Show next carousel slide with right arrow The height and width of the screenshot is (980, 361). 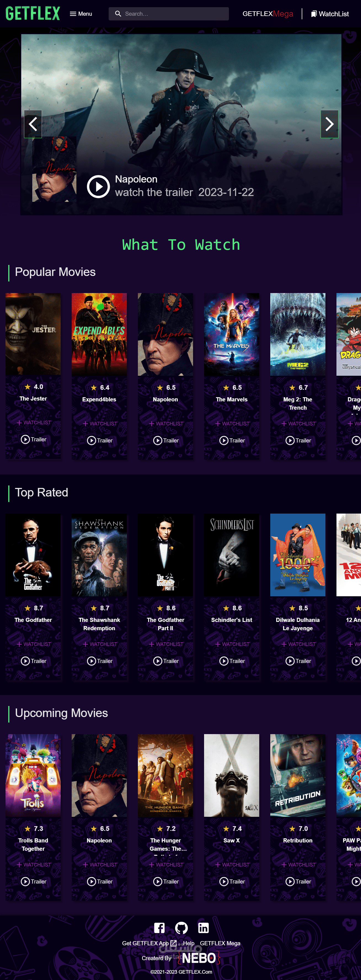(x=330, y=124)
